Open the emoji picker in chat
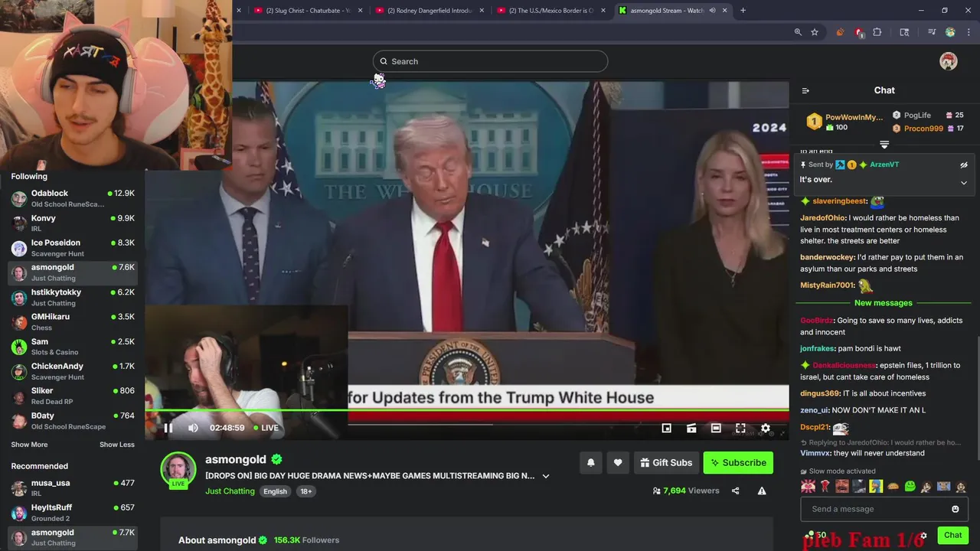The height and width of the screenshot is (551, 980). click(x=955, y=509)
